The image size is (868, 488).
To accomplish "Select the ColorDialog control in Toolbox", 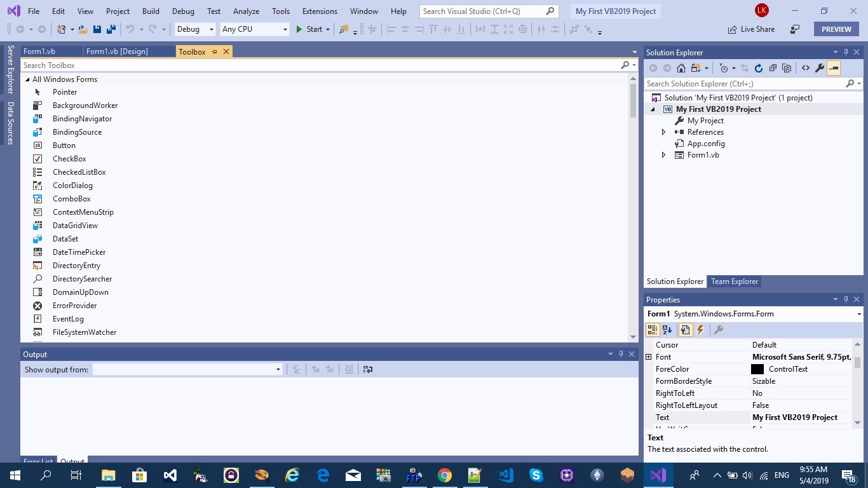I will (x=72, y=186).
